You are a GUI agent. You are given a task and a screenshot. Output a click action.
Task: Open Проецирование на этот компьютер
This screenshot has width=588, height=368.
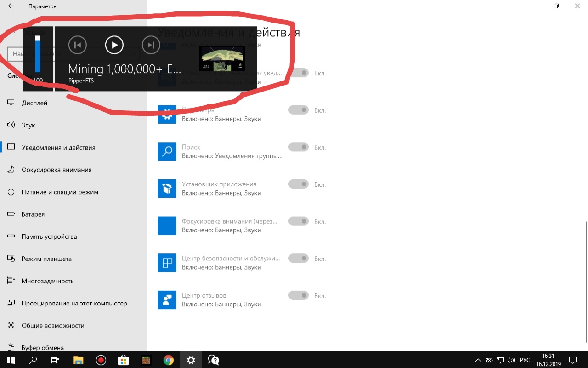click(73, 303)
